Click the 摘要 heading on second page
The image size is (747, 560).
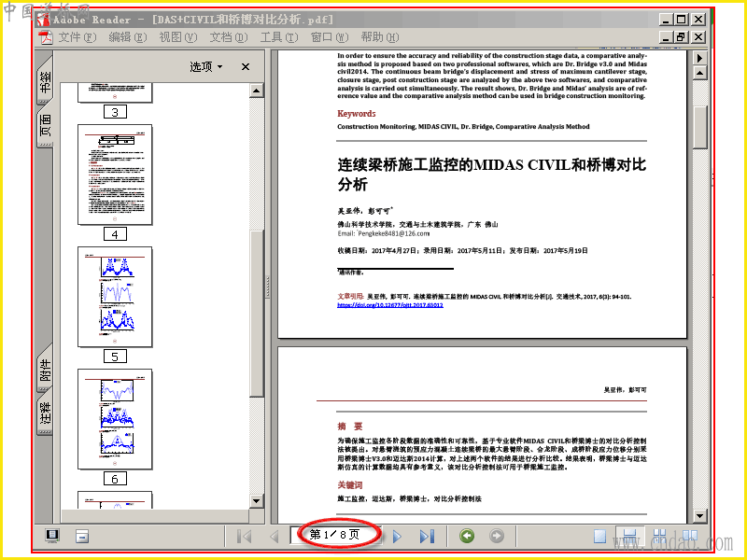click(350, 427)
